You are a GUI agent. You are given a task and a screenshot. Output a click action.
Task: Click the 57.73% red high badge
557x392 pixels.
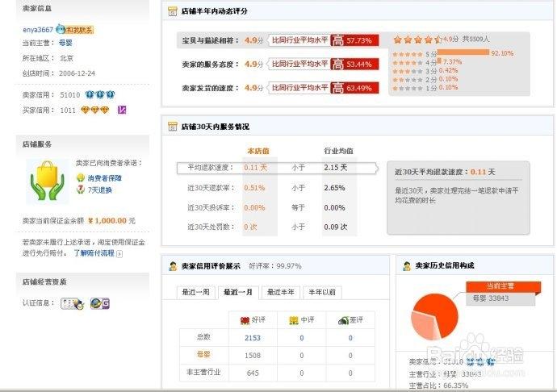pos(354,40)
